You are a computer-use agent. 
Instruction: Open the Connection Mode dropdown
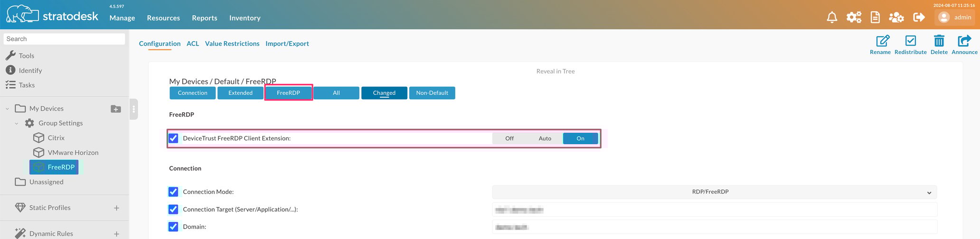click(714, 192)
